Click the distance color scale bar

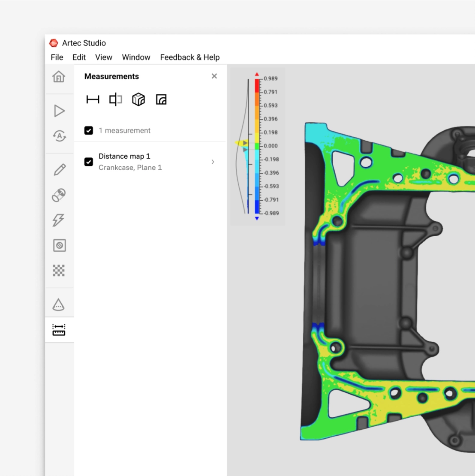[257, 146]
